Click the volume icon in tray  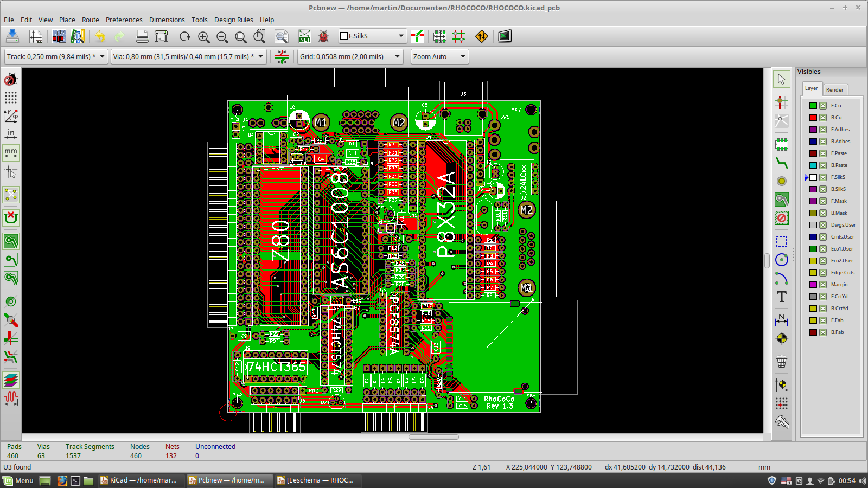[862, 481]
